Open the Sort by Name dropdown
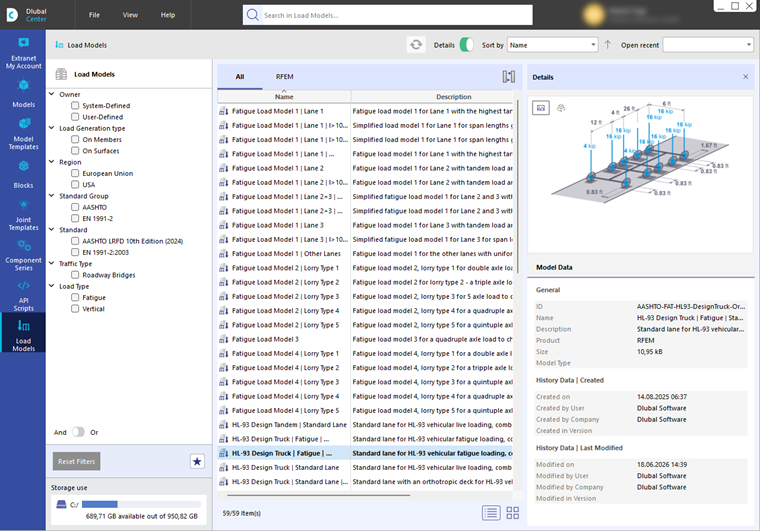The height and width of the screenshot is (531, 760). 553,45
